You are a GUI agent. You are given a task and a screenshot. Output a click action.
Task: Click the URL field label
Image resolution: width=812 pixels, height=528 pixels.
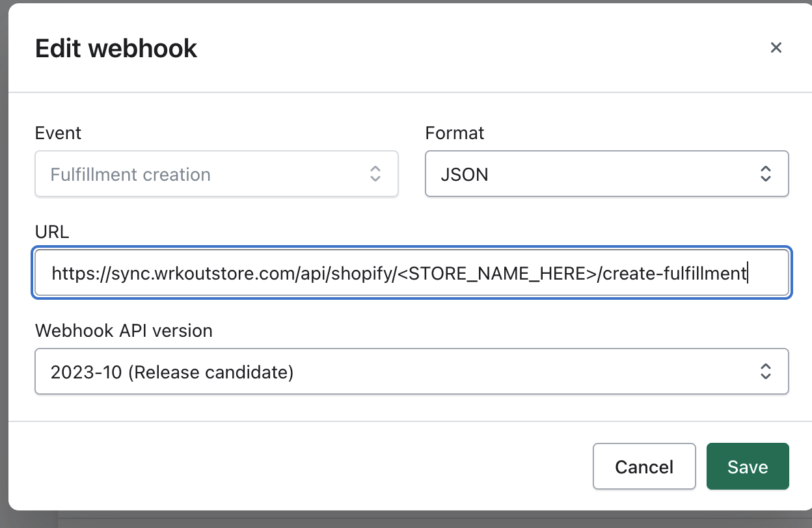pyautogui.click(x=52, y=231)
